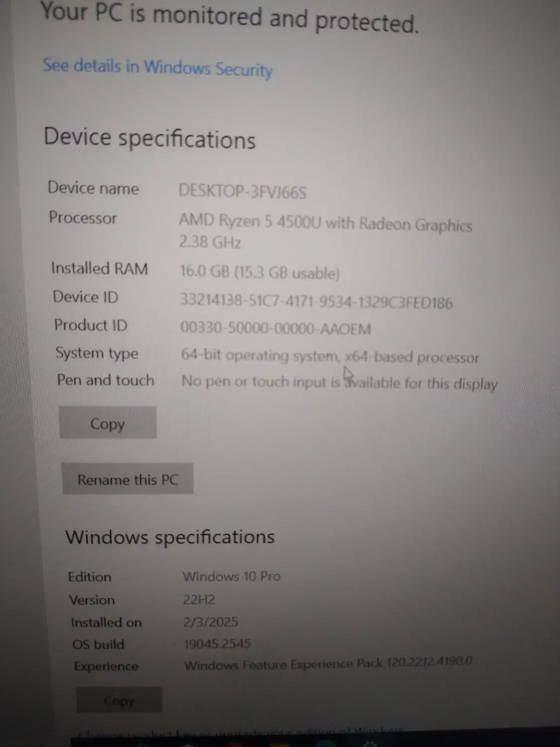Click the Windows 10 Pro edition value
The height and width of the screenshot is (747, 560).
(x=231, y=576)
